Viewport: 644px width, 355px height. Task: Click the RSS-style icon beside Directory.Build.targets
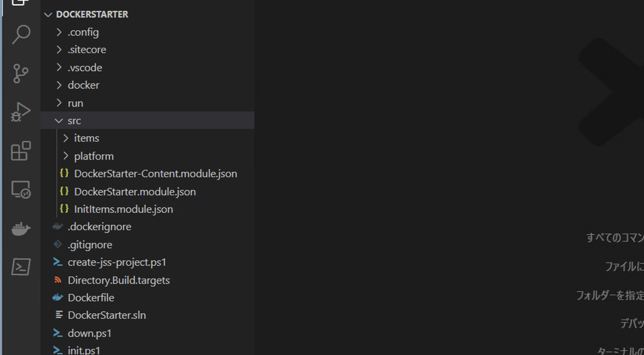(58, 280)
